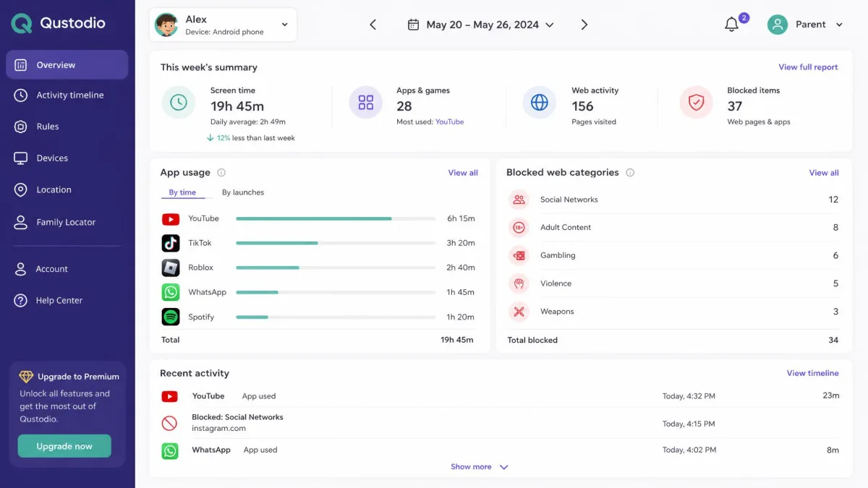
Task: Click the TikTok app icon
Action: (171, 243)
